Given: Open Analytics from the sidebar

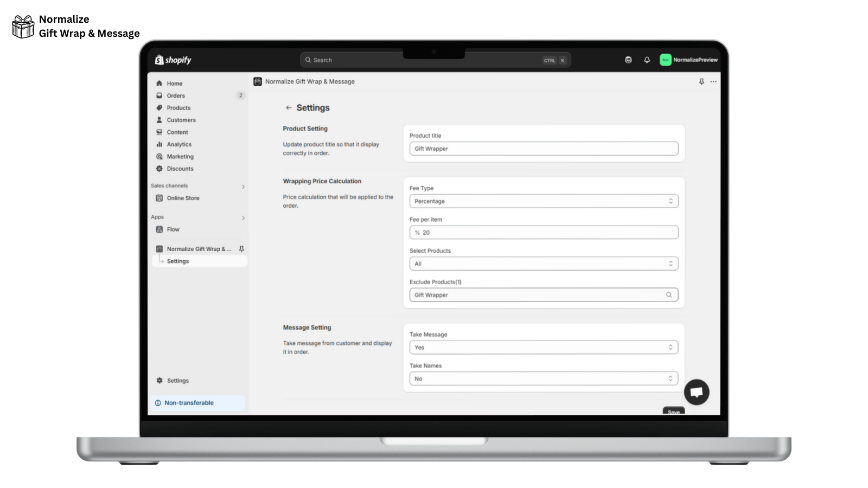Looking at the screenshot, I should coord(179,144).
